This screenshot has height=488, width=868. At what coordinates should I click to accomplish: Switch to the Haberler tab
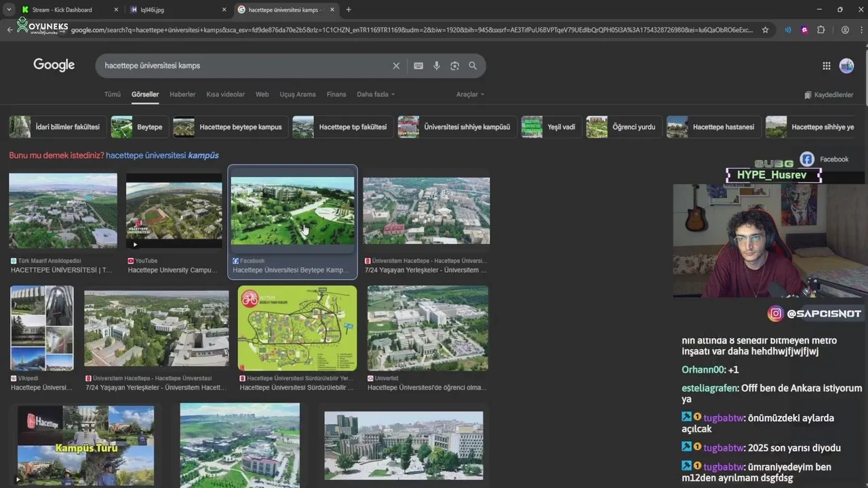pos(182,94)
